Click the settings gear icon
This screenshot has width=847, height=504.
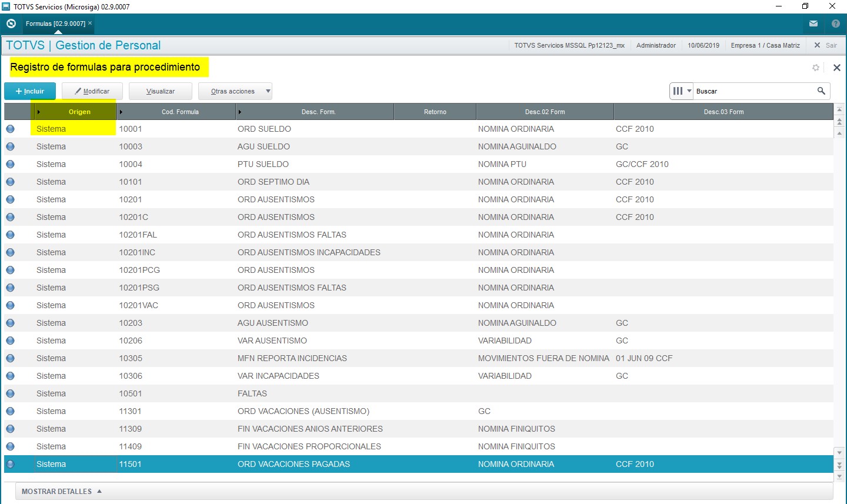pyautogui.click(x=816, y=68)
